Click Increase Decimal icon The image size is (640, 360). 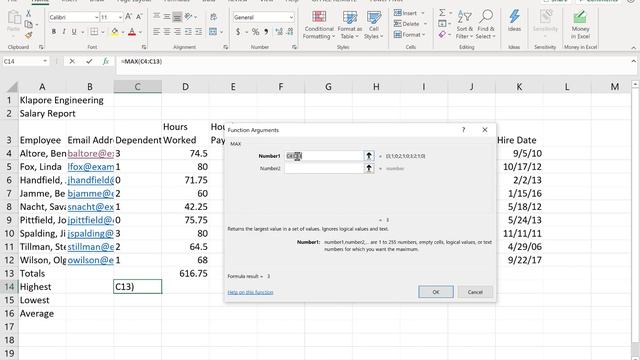coord(279,31)
